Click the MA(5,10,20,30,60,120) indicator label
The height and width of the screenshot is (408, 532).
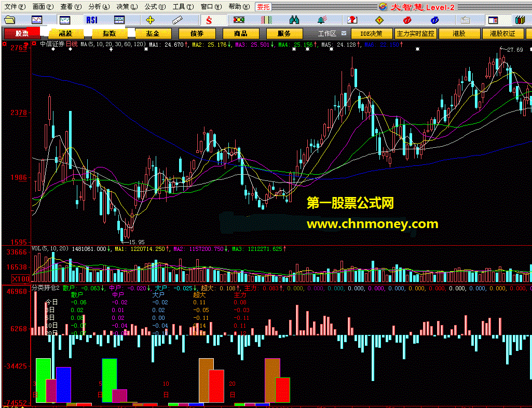(x=113, y=45)
